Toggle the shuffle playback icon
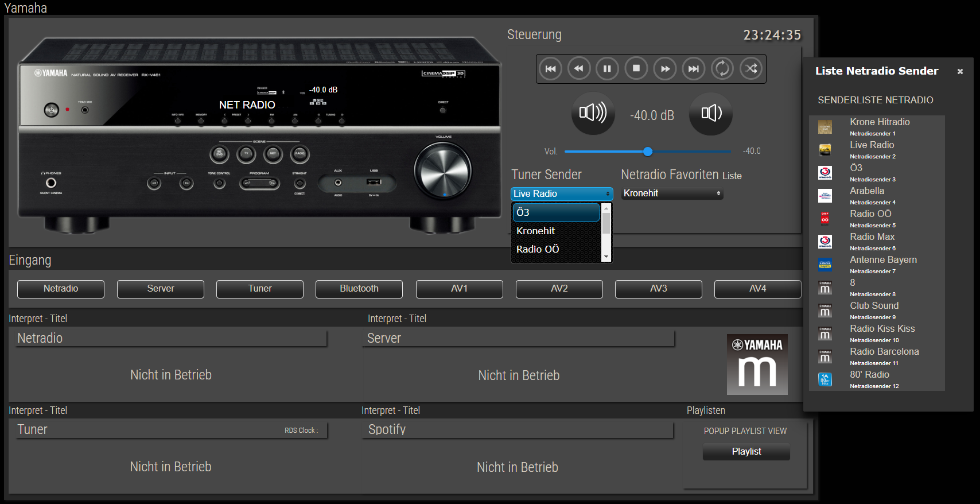The image size is (980, 504). pyautogui.click(x=751, y=69)
